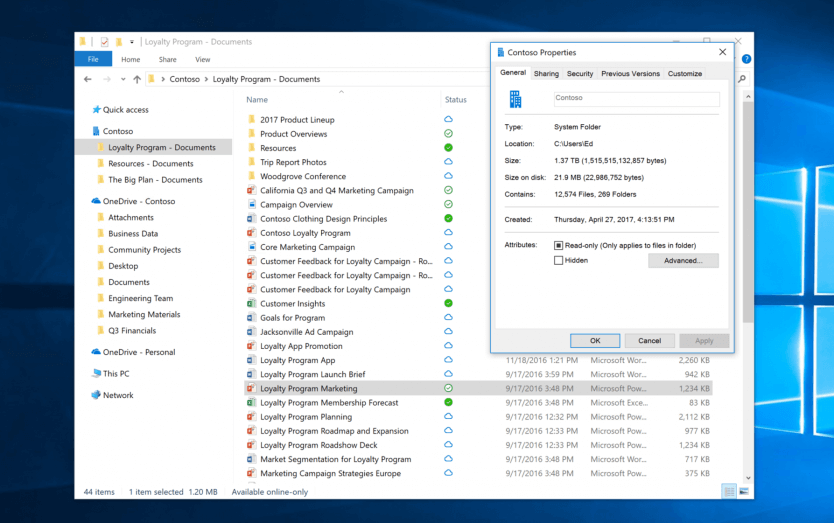Click folder icon of Woodgrove Conference
This screenshot has width=834, height=523.
coord(251,176)
